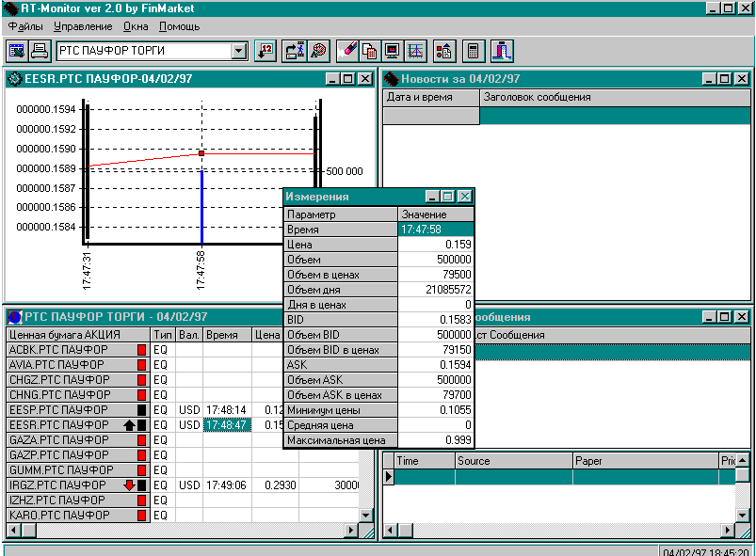Click the trades table horizontal scrollbar right arrow

352,531
